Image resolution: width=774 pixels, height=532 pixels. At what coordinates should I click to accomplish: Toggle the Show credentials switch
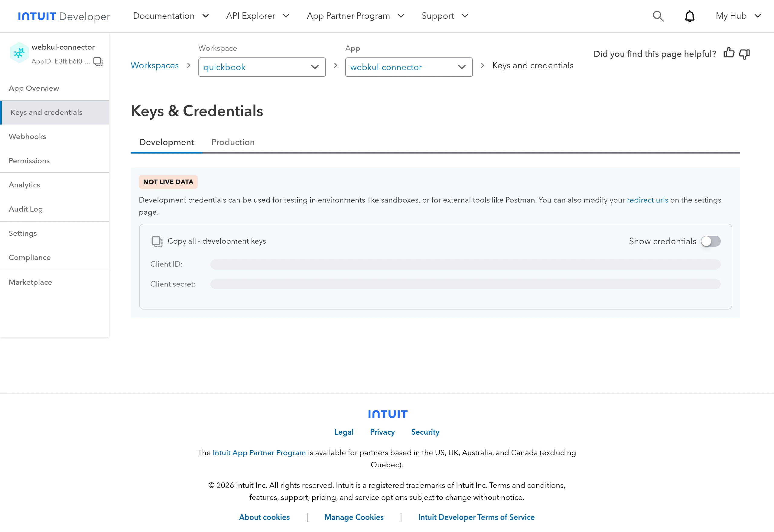710,241
